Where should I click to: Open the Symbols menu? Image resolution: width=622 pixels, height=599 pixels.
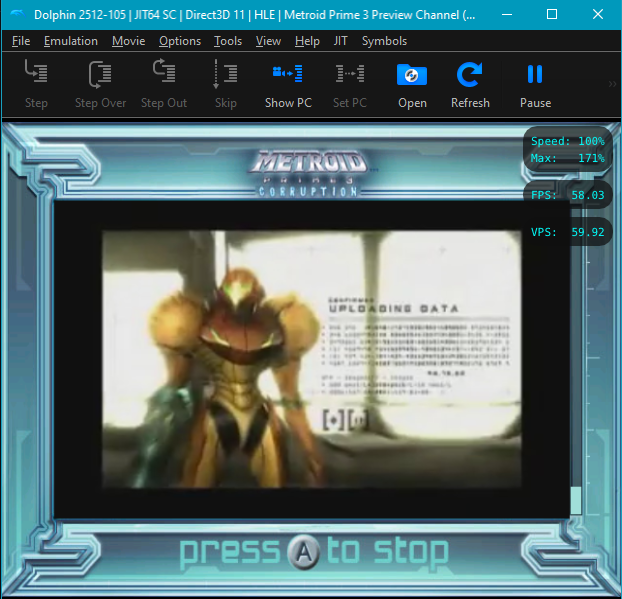coord(384,41)
